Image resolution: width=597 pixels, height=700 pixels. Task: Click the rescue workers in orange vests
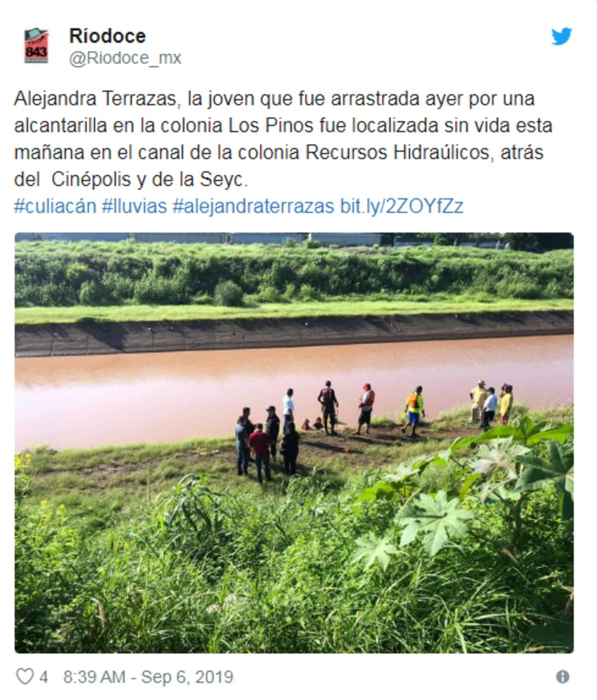pos(391,409)
